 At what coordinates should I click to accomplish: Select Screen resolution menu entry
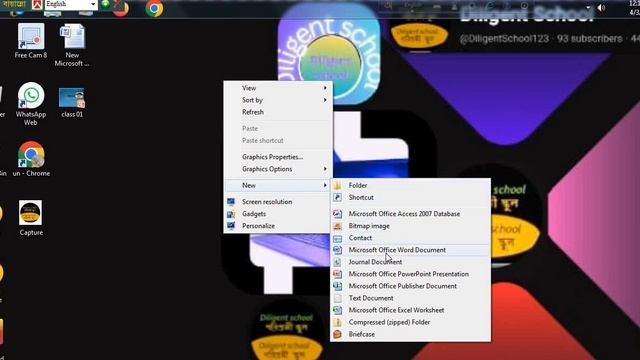pos(278,202)
